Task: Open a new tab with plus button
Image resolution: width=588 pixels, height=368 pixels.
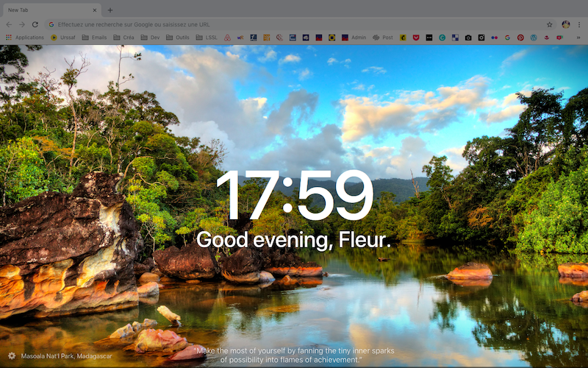Action: 110,10
